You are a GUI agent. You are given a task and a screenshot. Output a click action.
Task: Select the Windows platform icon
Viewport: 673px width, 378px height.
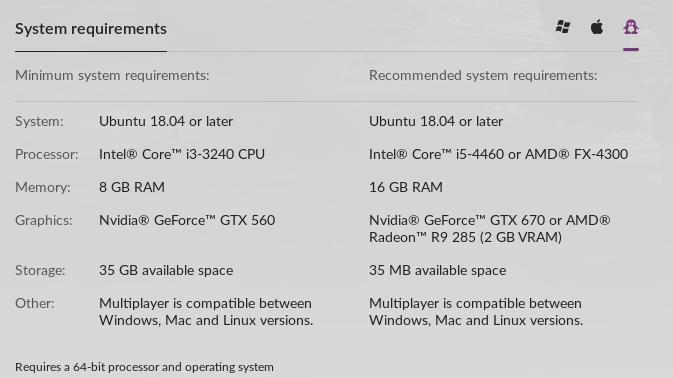click(x=563, y=27)
